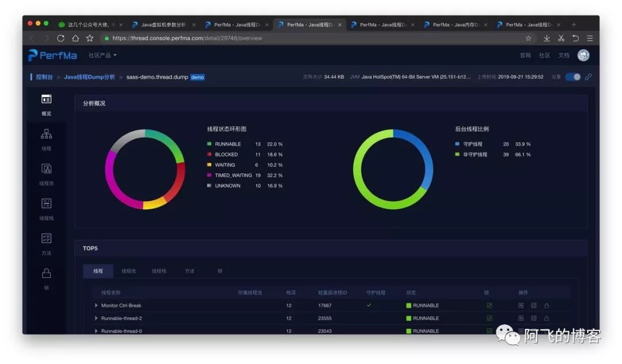Image resolution: width=622 pixels, height=364 pixels.
Task: Open the 方法 methods sidebar icon
Action: click(47, 238)
